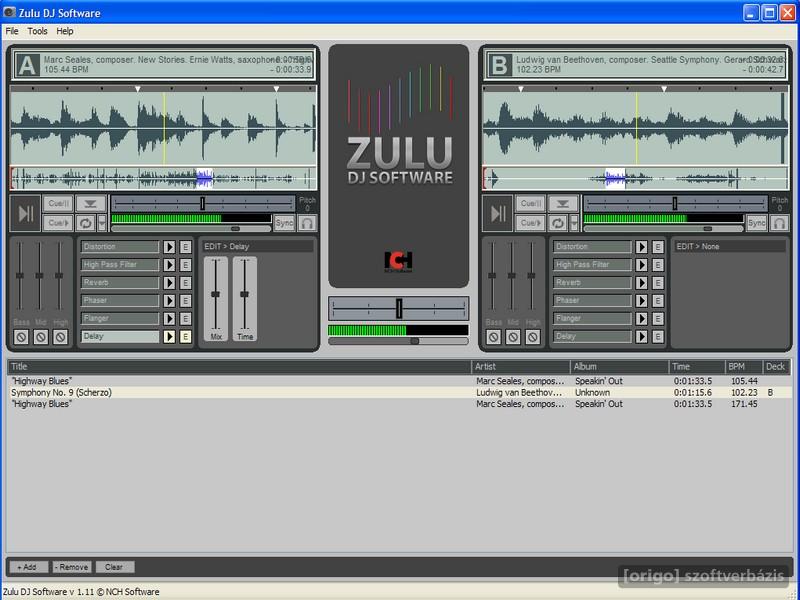
Task: Sort playlist by Title column header
Action: pyautogui.click(x=240, y=366)
